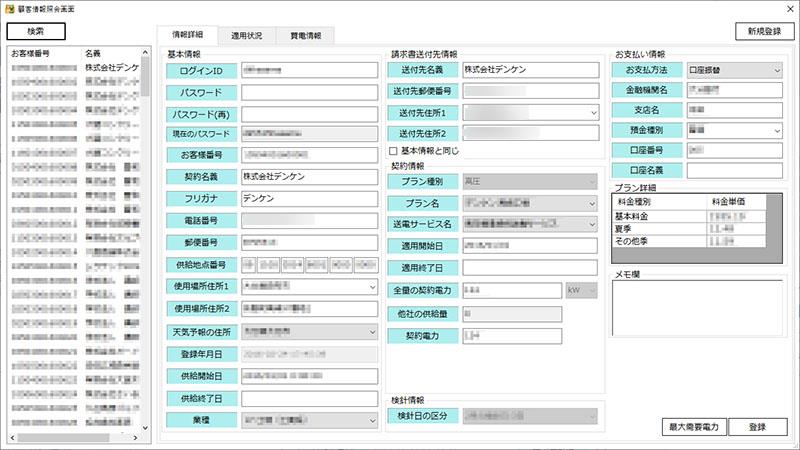Click the 電話番号 input field
Image resolution: width=800 pixels, height=450 pixels.
pos(310,220)
